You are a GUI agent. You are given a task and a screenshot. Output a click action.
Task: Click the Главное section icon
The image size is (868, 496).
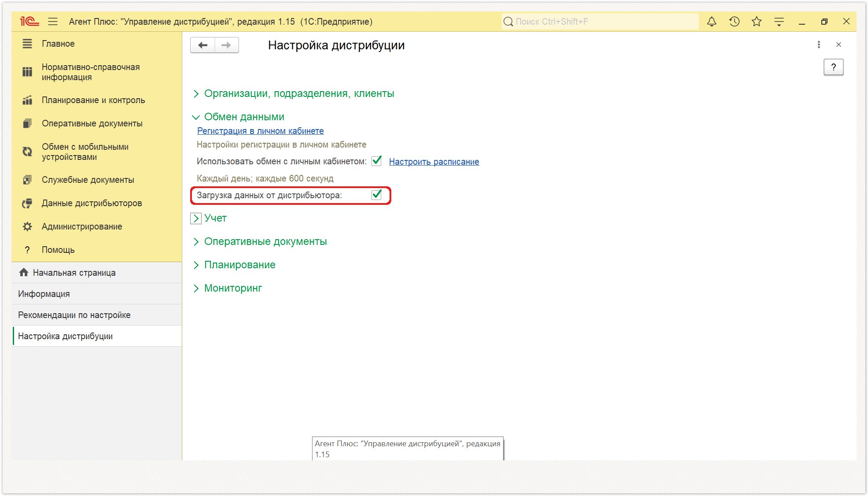[27, 44]
